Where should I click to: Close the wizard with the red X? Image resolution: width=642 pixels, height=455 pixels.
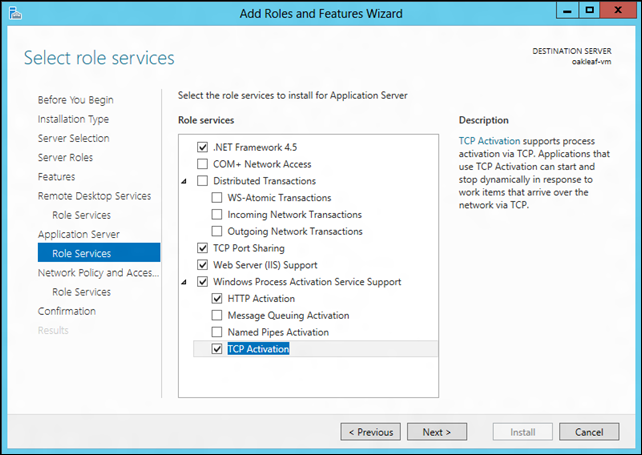point(618,11)
